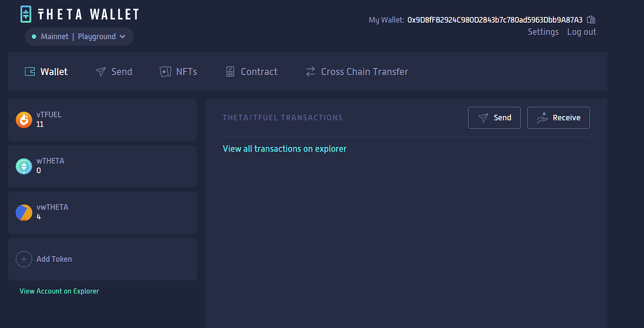The width and height of the screenshot is (644, 328).
Task: Select the vwTHETA pie-shaped token icon
Action: pos(24,212)
